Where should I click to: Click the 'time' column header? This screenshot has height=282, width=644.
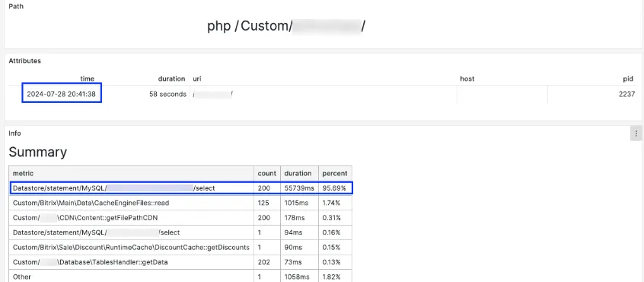[88, 79]
